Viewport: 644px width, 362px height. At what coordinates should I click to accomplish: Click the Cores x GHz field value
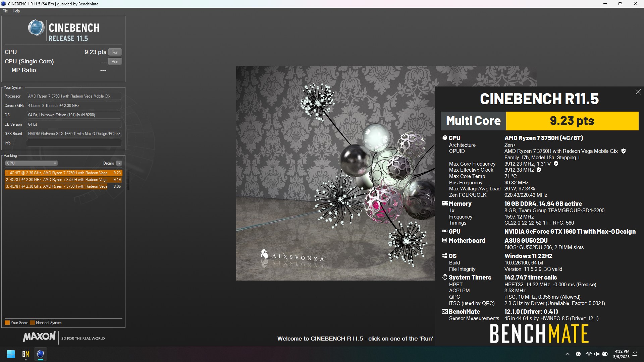[x=74, y=106]
